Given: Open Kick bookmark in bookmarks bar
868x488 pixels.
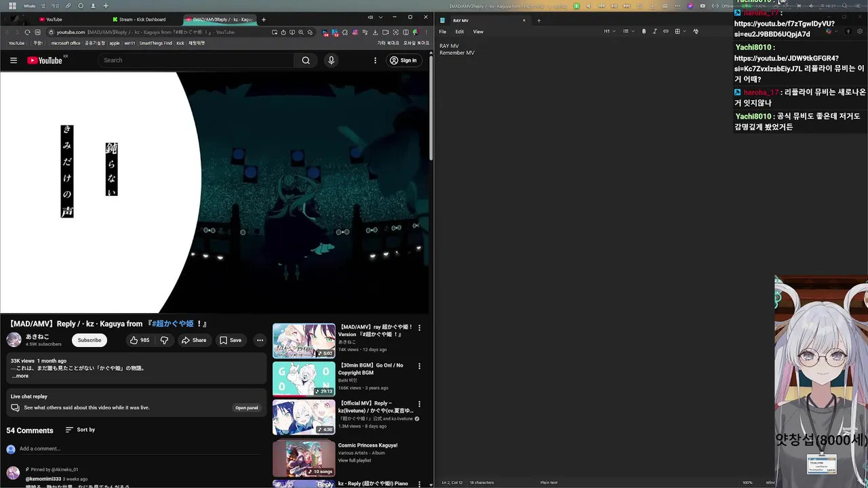Looking at the screenshot, I should coord(180,43).
